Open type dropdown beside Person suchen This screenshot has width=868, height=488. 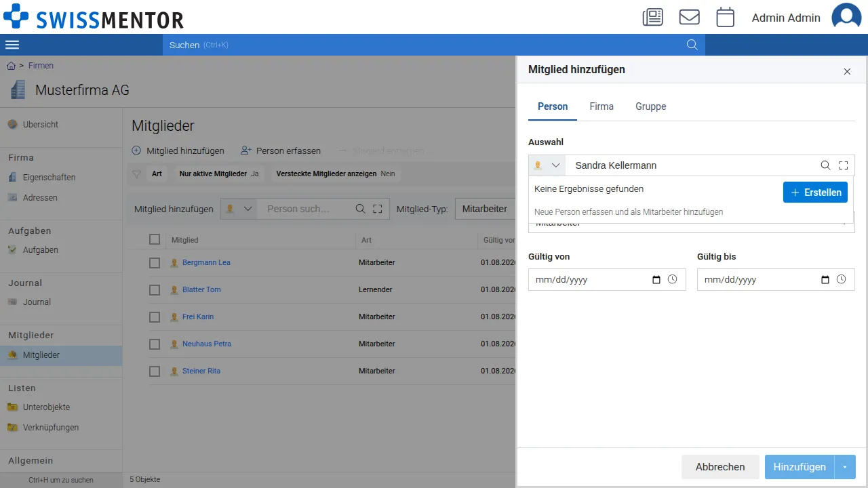pyautogui.click(x=239, y=209)
